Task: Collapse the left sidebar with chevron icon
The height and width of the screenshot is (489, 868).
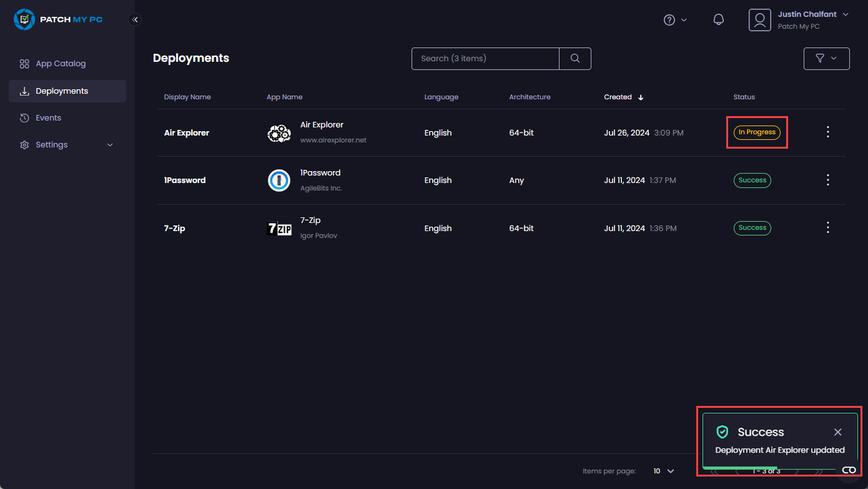Action: pos(135,19)
